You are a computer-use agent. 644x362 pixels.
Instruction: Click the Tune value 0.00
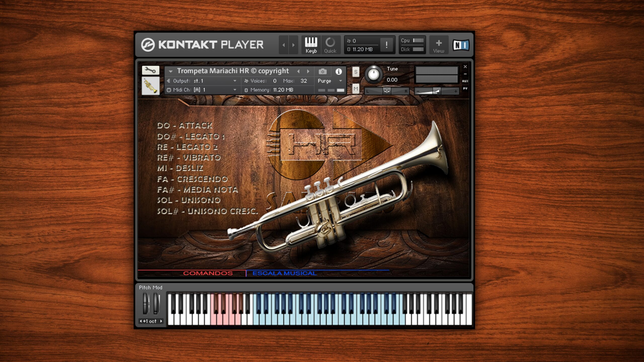[x=392, y=80]
